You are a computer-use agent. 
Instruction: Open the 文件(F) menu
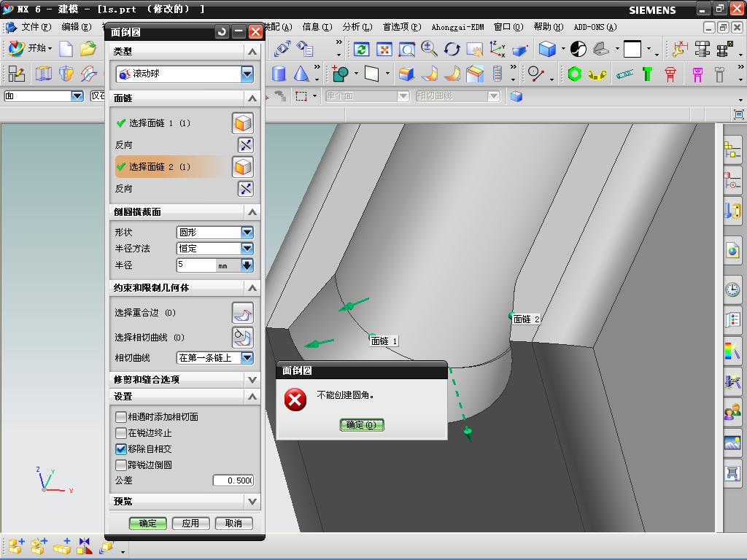(36, 27)
